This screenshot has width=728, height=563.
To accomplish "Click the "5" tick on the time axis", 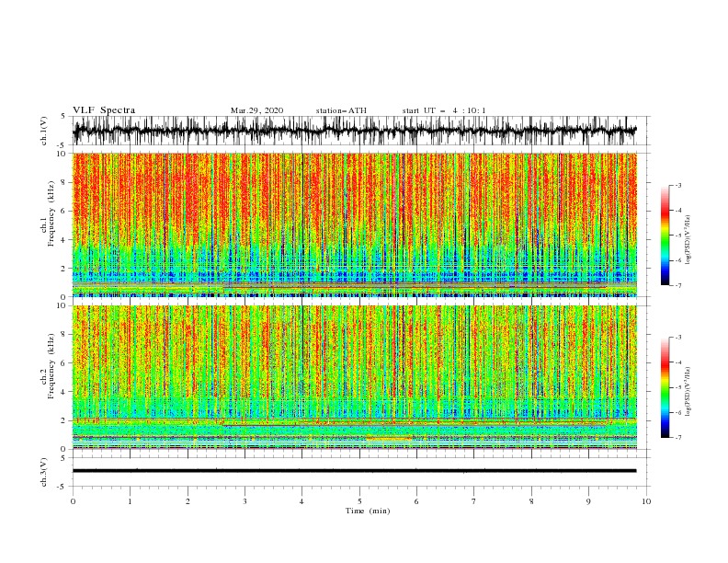I will pos(359,501).
